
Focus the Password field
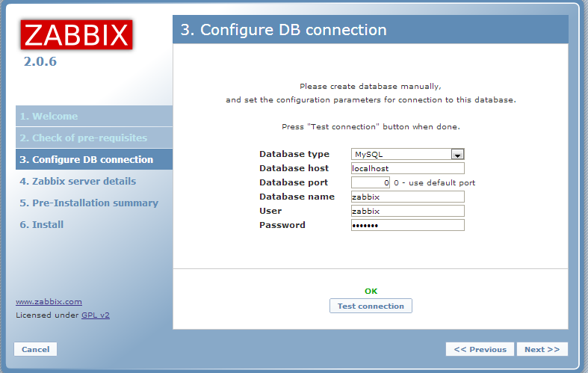(408, 225)
